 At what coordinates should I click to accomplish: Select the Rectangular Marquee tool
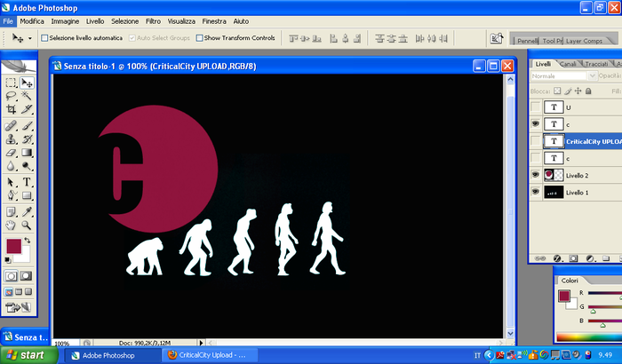[x=11, y=83]
